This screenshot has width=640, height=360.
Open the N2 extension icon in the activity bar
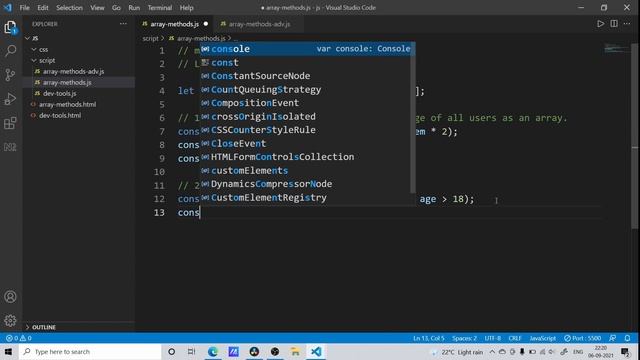(x=10, y=147)
